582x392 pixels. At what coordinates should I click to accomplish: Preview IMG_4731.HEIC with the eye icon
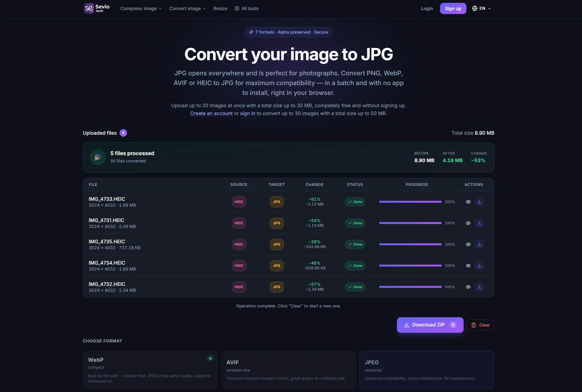[x=468, y=223]
